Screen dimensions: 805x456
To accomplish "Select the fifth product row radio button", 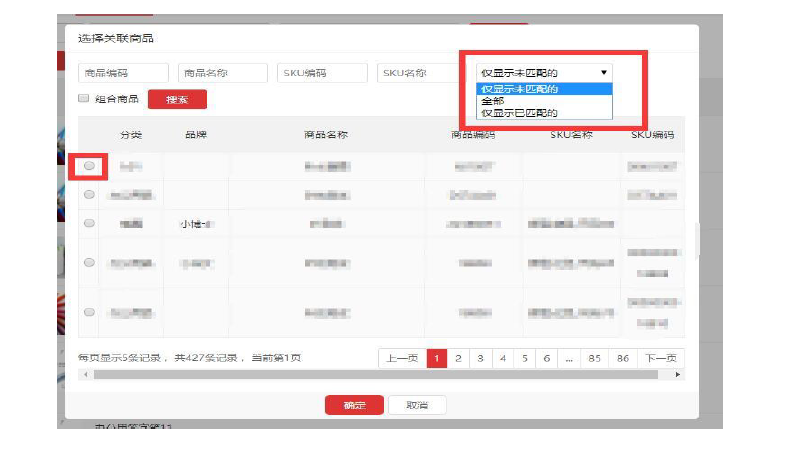I will coord(89,312).
